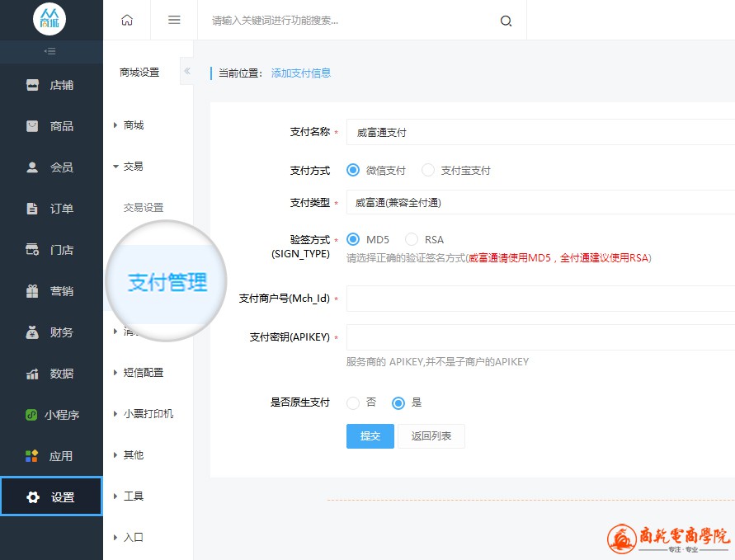Viewport: 735px width, 560px height.
Task: Click the 数据 chart icon
Action: 32,374
